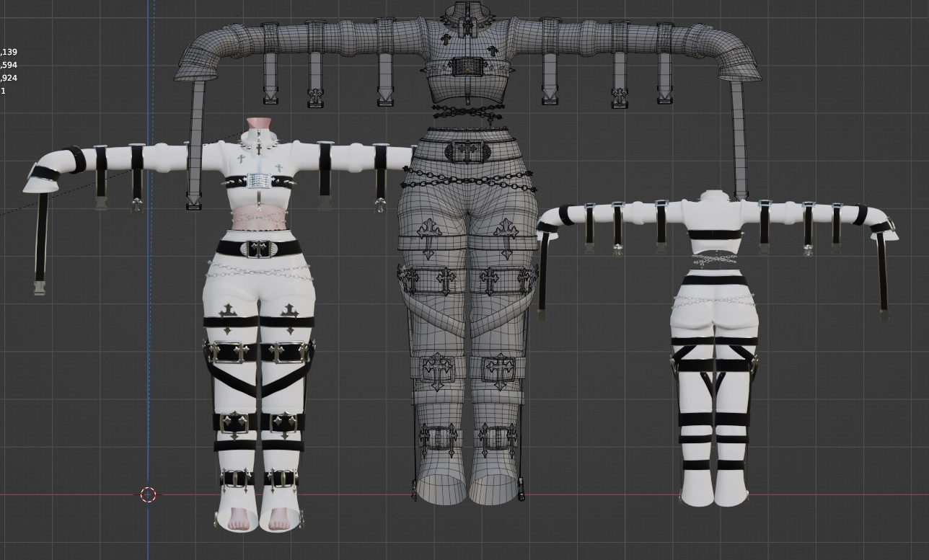The width and height of the screenshot is (929, 560).
Task: Select the pink neck opening of the front model
Action: 255,125
